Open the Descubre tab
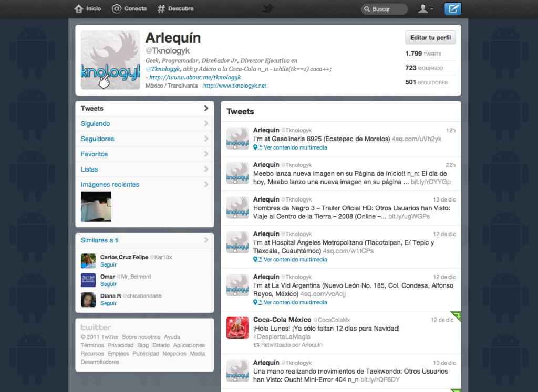538x392 pixels. pyautogui.click(x=175, y=8)
